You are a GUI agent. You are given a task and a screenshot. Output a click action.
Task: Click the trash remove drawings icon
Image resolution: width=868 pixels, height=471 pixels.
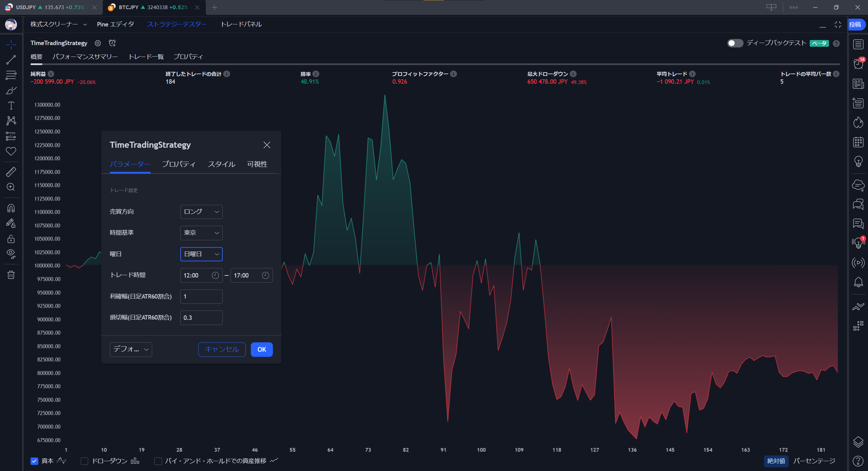[x=11, y=274]
